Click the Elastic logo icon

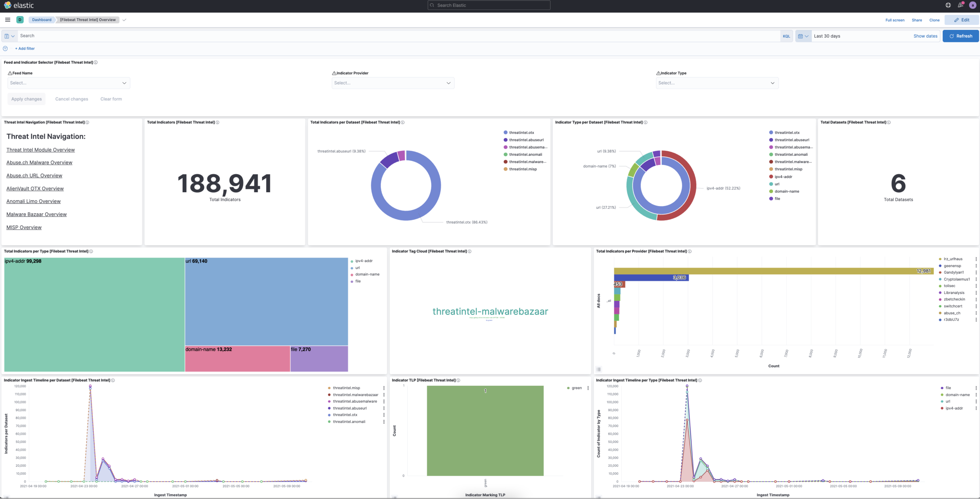pyautogui.click(x=8, y=5)
